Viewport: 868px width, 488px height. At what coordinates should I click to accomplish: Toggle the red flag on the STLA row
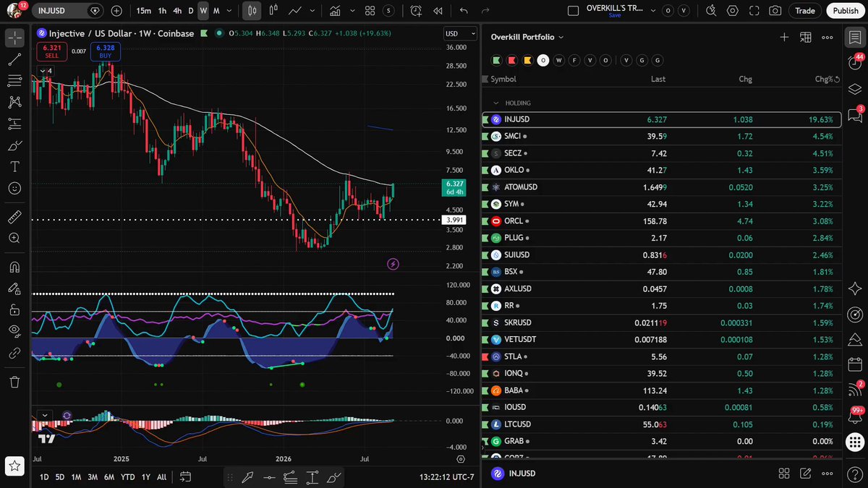tap(485, 356)
